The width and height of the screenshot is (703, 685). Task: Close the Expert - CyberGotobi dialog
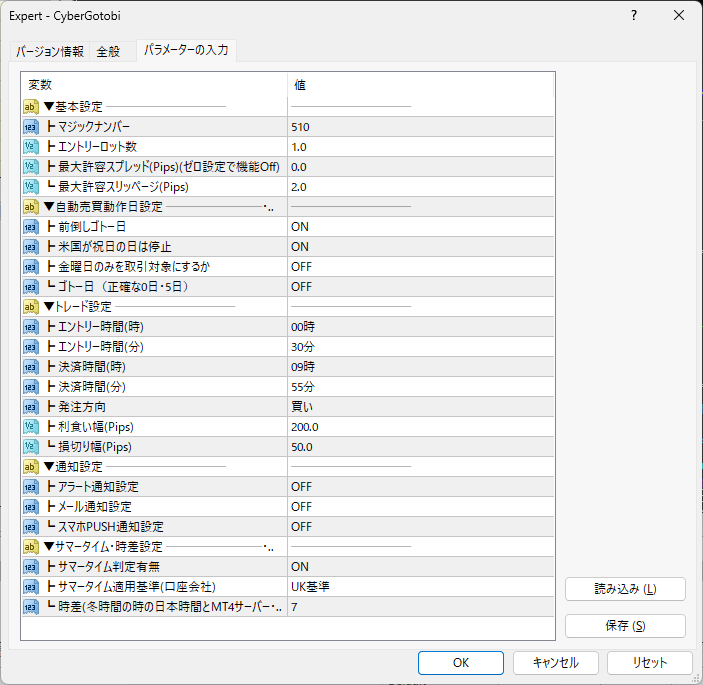(679, 15)
